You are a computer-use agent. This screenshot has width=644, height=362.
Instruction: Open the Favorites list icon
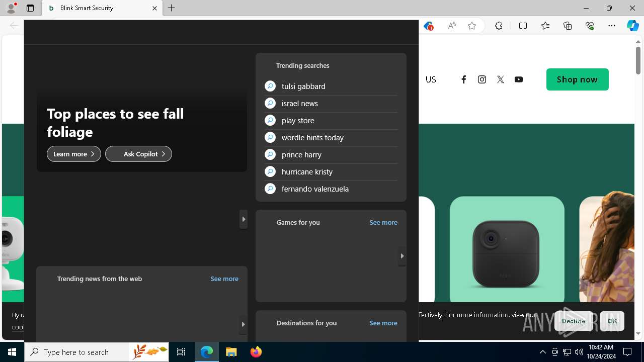click(x=545, y=26)
